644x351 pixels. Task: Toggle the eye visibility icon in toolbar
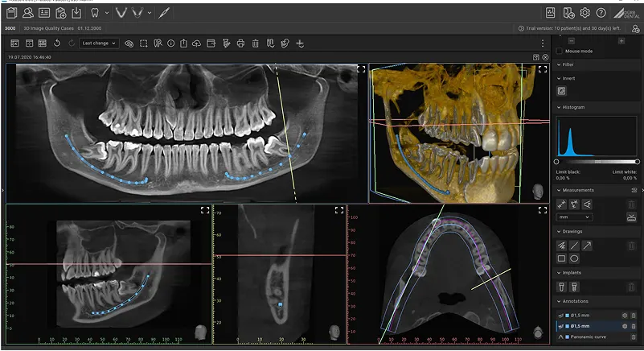(129, 43)
